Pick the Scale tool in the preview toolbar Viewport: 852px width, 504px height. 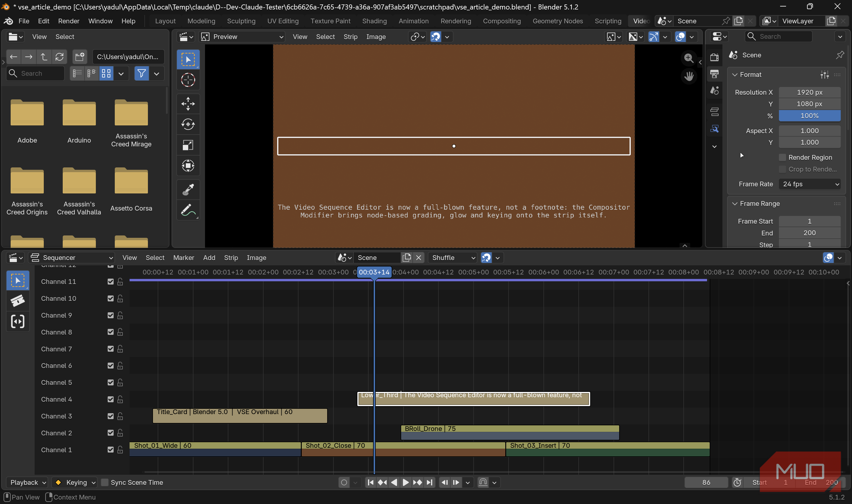[x=188, y=145]
